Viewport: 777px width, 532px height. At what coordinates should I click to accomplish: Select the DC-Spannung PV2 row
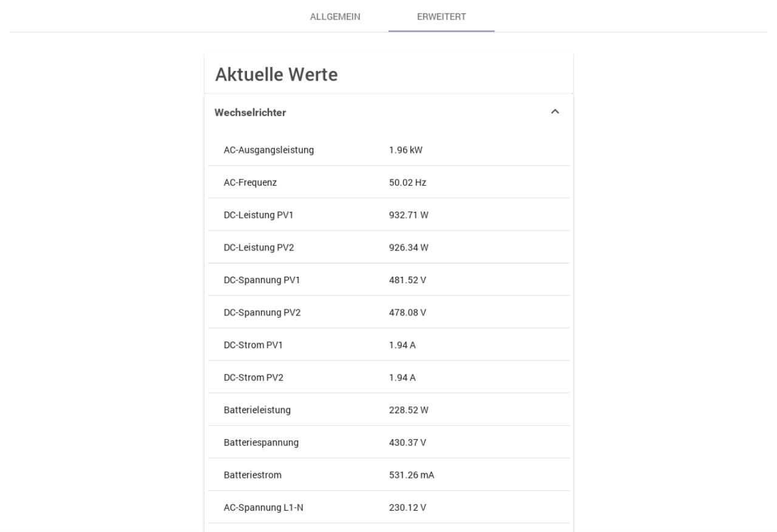[388, 312]
